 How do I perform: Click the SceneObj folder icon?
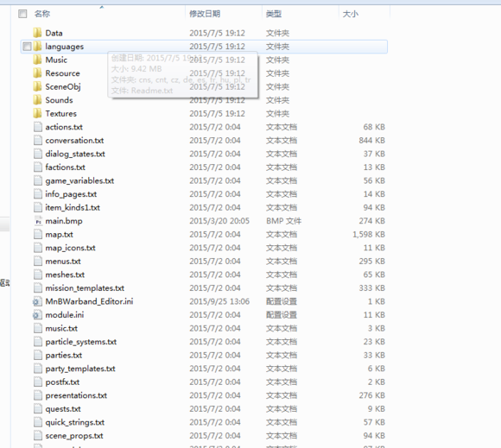coord(37,86)
